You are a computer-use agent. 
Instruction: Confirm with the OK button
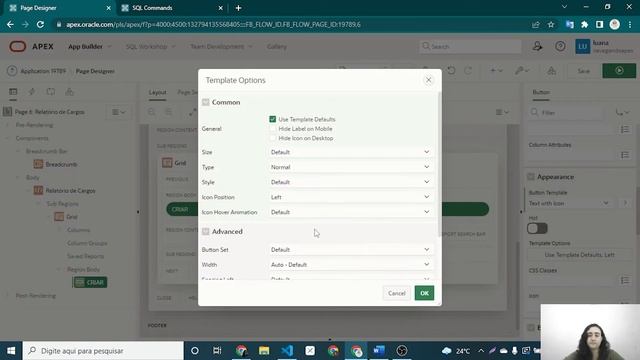click(x=424, y=293)
